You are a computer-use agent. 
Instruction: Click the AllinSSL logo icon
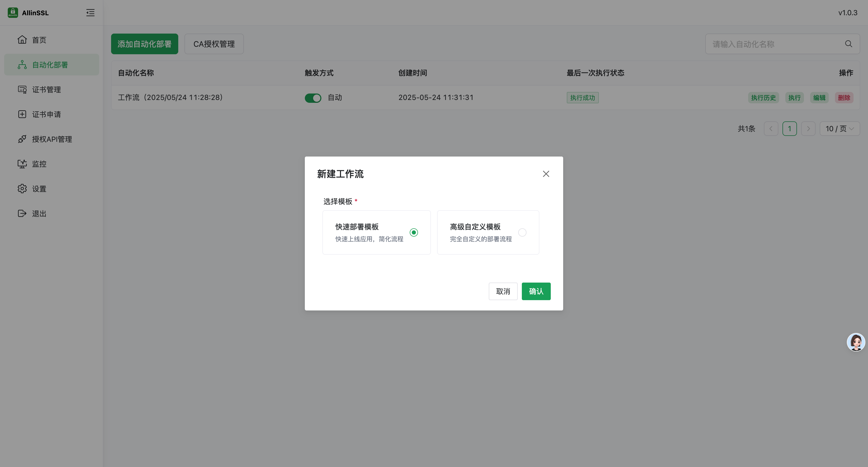click(x=13, y=12)
